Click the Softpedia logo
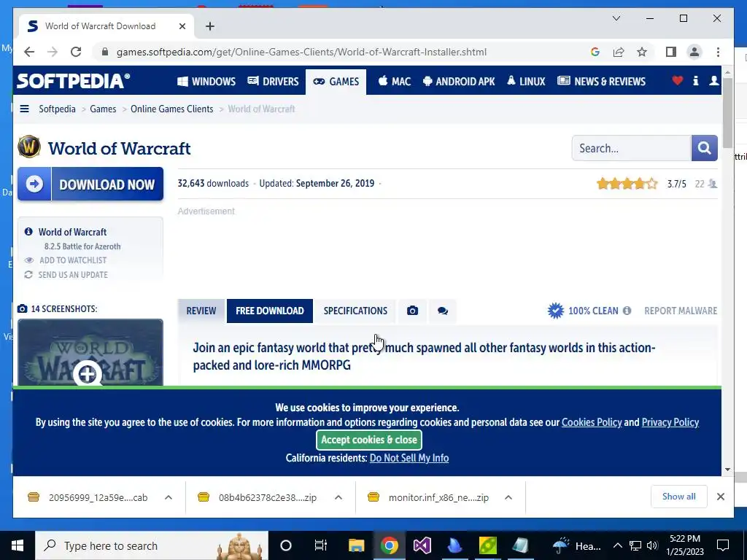The height and width of the screenshot is (560, 747). (x=74, y=81)
